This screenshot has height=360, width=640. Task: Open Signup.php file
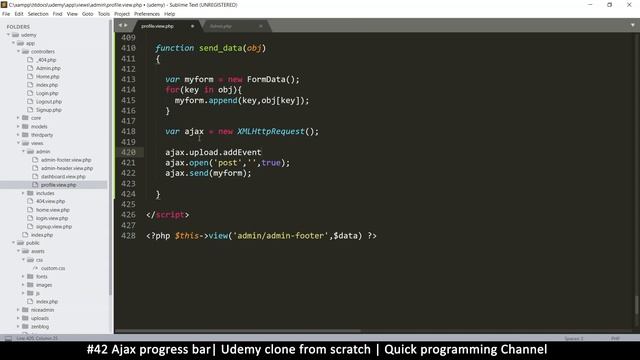pyautogui.click(x=49, y=110)
